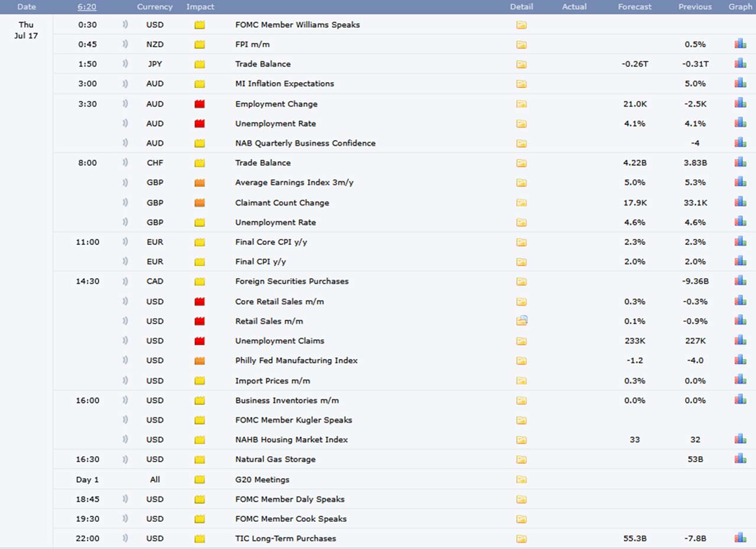Click graph icon for TIC Long-Term Purchases

point(740,538)
